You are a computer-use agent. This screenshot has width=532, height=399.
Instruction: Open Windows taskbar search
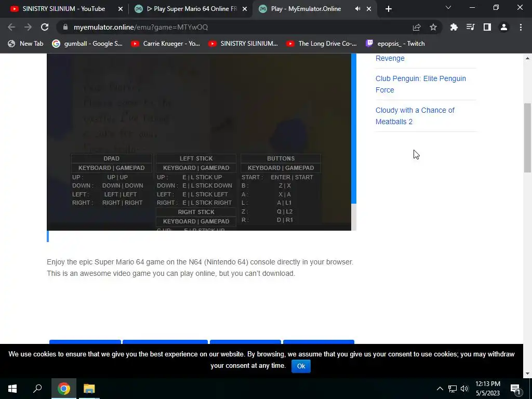(x=37, y=389)
